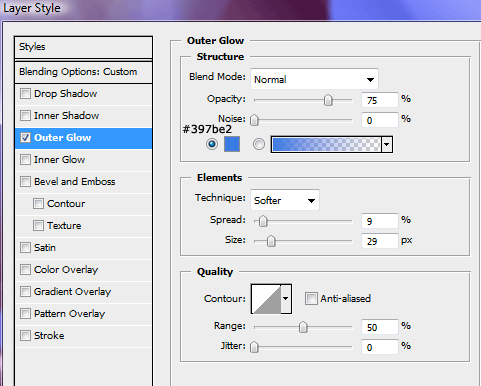481x386 pixels.
Task: Expand the gradient picker arrow
Action: pyautogui.click(x=387, y=144)
